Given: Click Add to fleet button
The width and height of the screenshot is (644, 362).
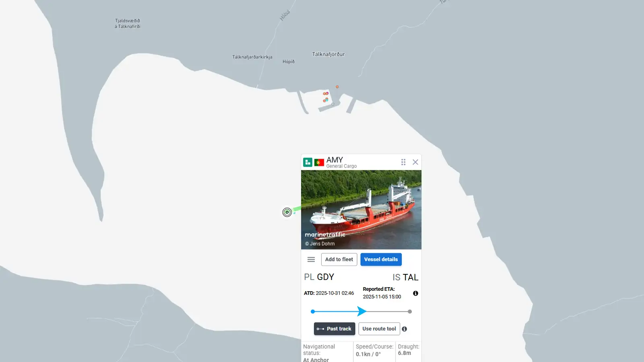Looking at the screenshot, I should 339,259.
